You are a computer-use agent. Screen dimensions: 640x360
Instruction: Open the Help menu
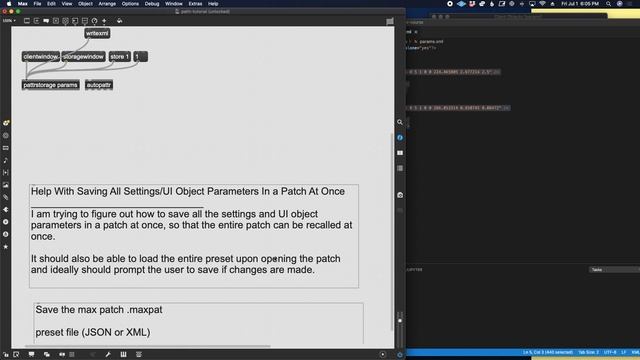[213, 4]
